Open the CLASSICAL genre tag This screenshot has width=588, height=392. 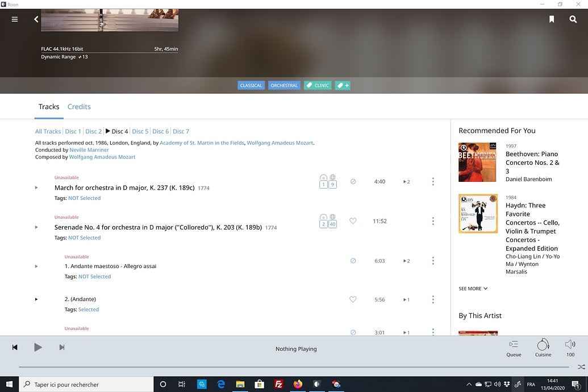251,86
